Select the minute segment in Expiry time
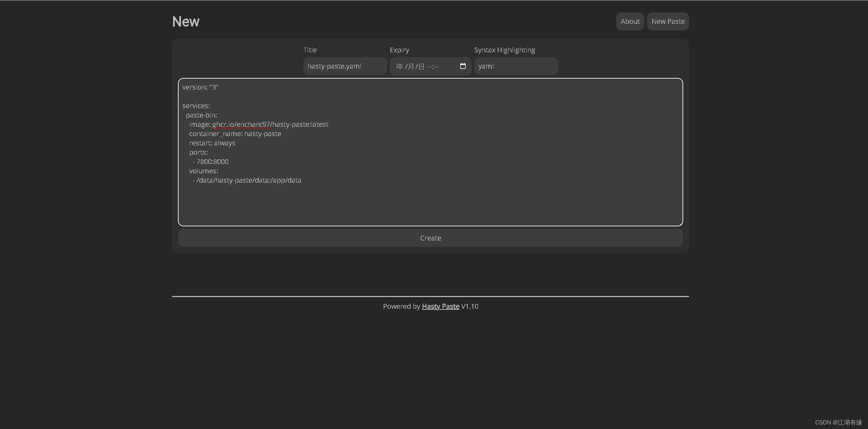 click(x=436, y=67)
